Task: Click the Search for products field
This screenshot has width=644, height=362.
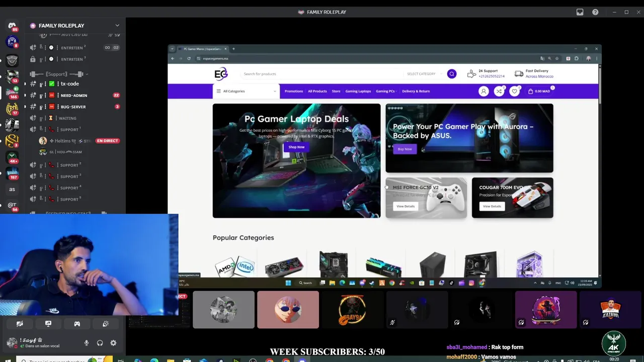Action: pos(322,74)
